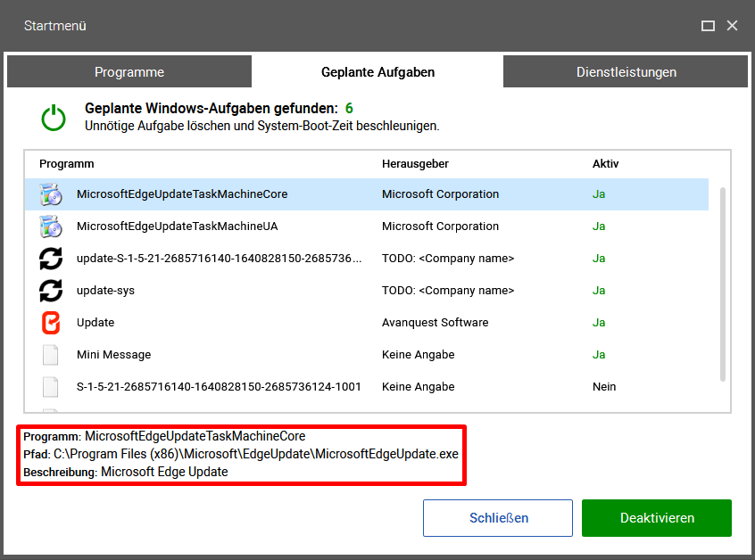The height and width of the screenshot is (560, 755).
Task: Maximize the Startmenü window
Action: (708, 26)
